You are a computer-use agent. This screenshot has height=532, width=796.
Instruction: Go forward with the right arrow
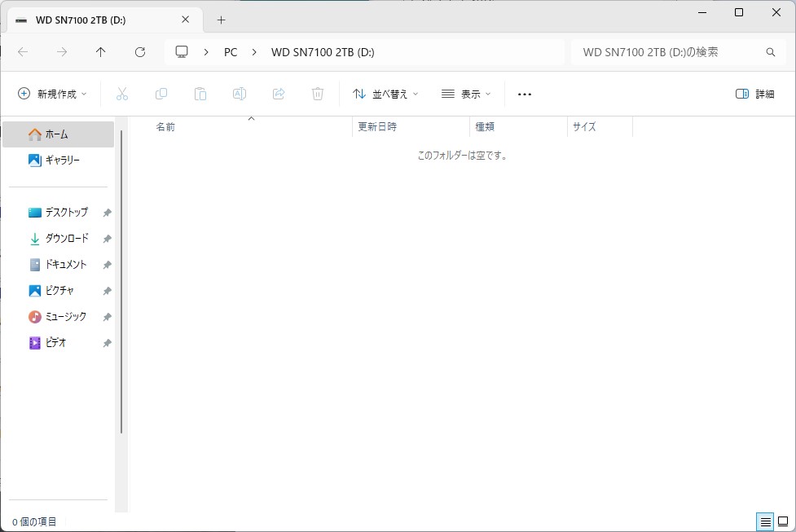click(x=62, y=52)
